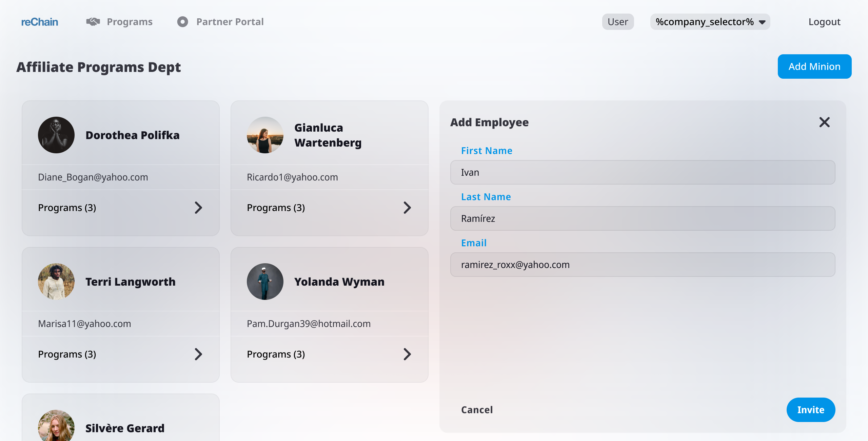The width and height of the screenshot is (868, 441).
Task: Open the company selector dropdown
Action: (710, 22)
